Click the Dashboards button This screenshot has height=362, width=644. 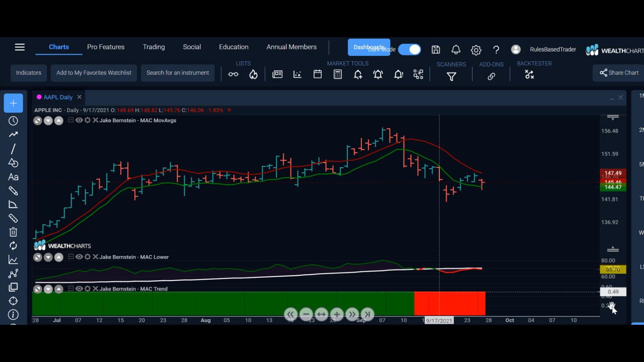tap(369, 47)
